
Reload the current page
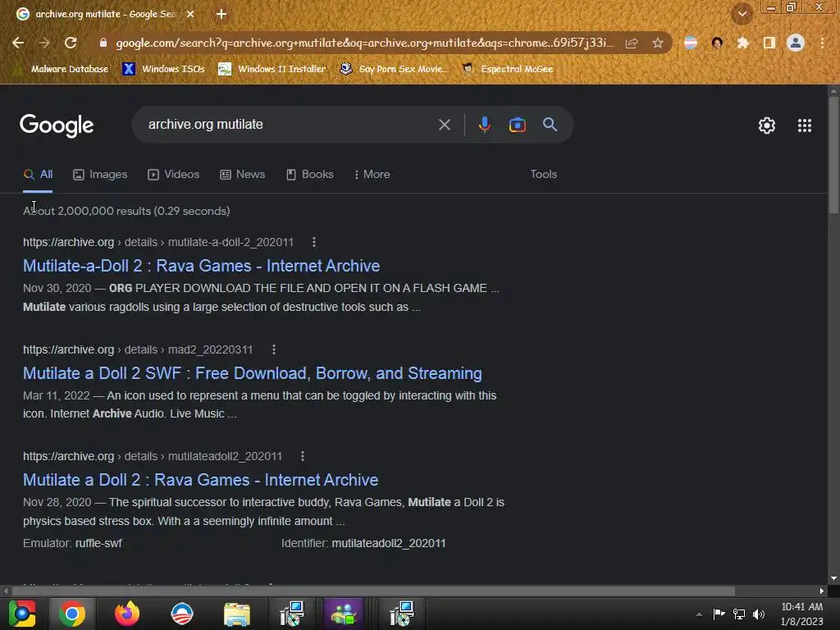tap(71, 43)
